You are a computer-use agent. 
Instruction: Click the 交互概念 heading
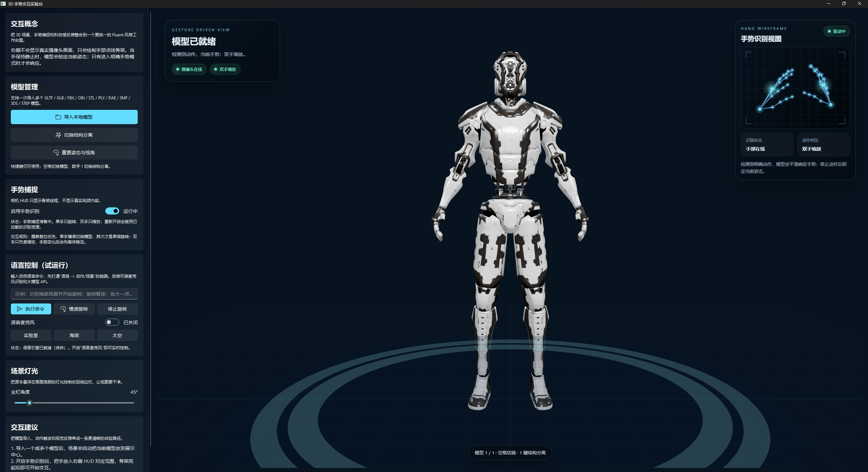[24, 24]
